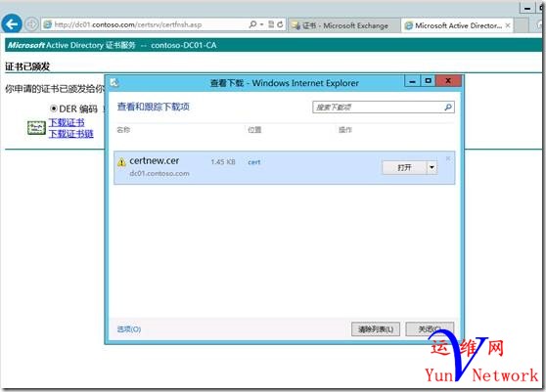
Task: Click the page icon in the address bar
Action: click(47, 24)
